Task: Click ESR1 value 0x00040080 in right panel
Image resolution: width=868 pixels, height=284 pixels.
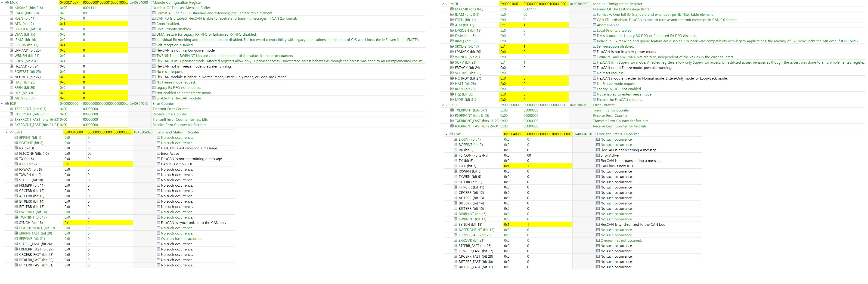Action: point(513,134)
